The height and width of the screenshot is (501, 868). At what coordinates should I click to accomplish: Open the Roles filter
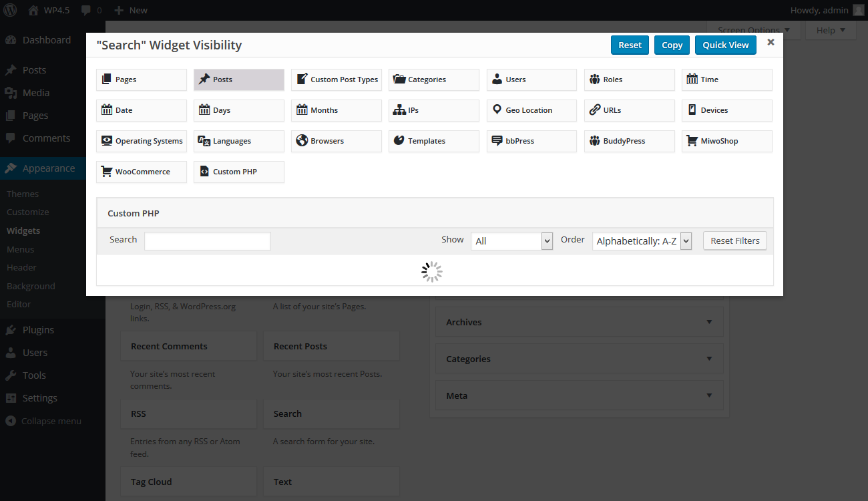(630, 79)
